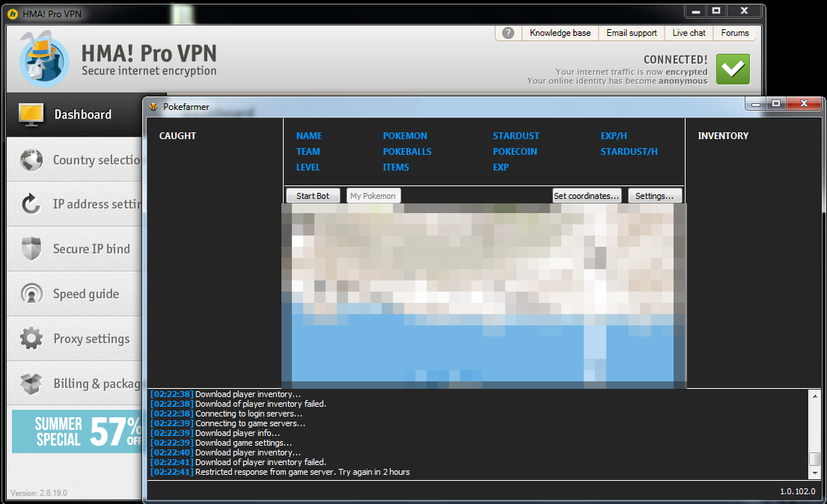Screen dimensions: 827x504
Task: Click the 'Connecting to game servers' log line
Action: (228, 423)
